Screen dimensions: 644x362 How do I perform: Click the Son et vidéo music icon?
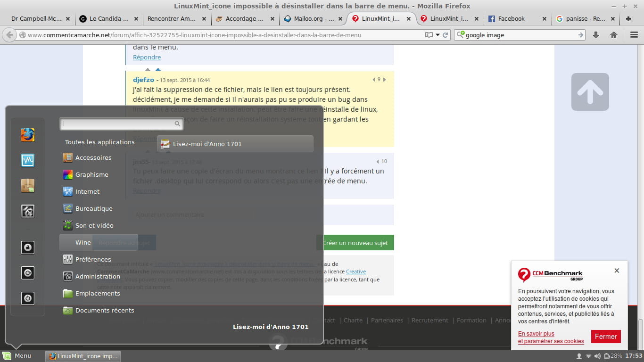pos(68,225)
